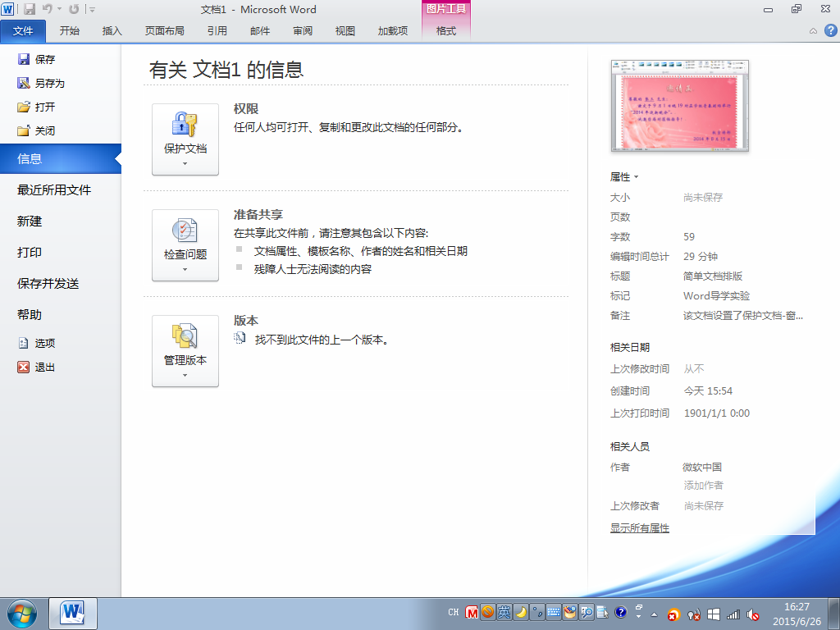The image size is (840, 630).
Task: Open the Undo history dropdown arrow
Action: pos(59,9)
